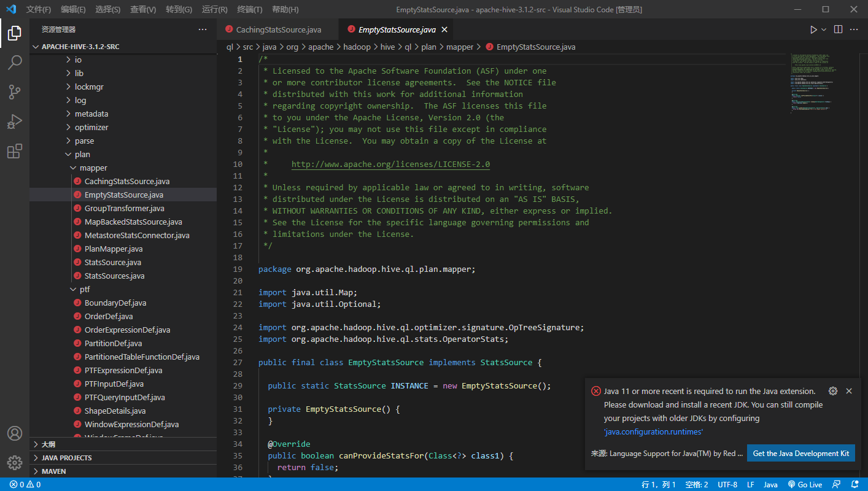Viewport: 868px width, 491px height.
Task: Run the Java file with play icon
Action: pyautogui.click(x=813, y=29)
